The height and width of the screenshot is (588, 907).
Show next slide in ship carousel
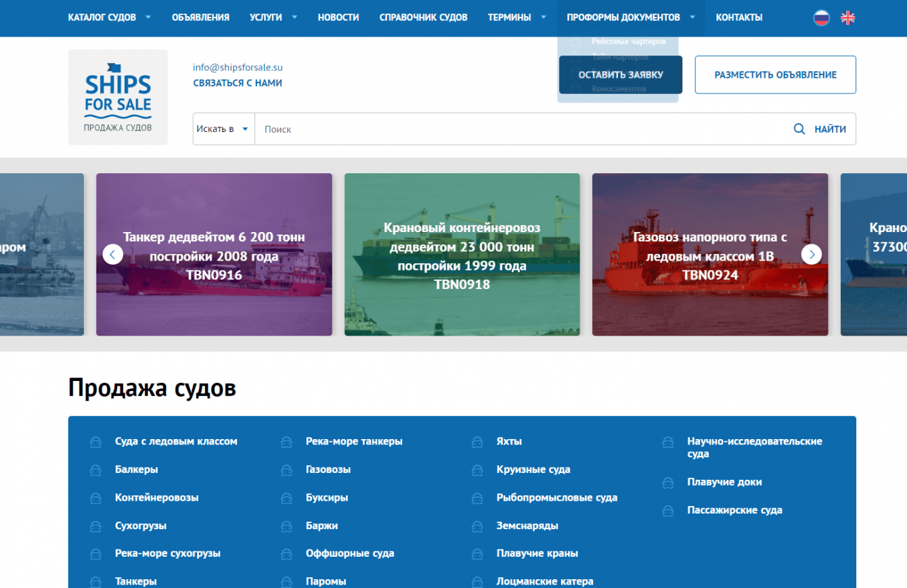point(812,254)
